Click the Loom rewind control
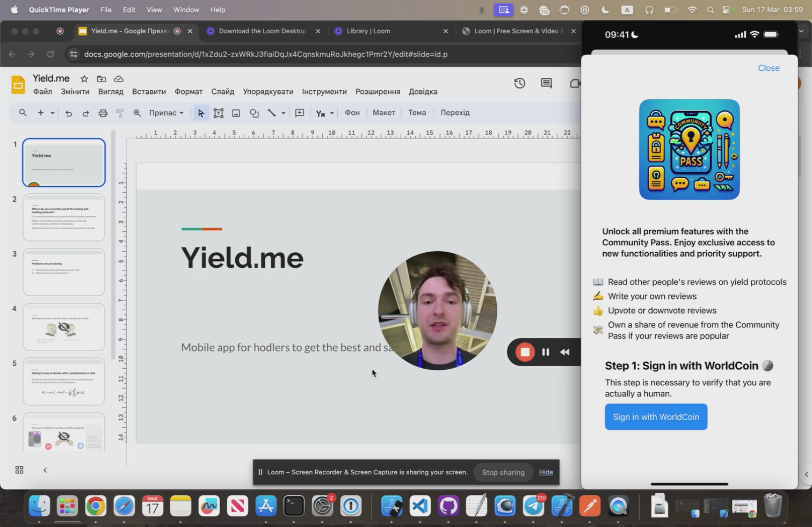 click(x=565, y=352)
